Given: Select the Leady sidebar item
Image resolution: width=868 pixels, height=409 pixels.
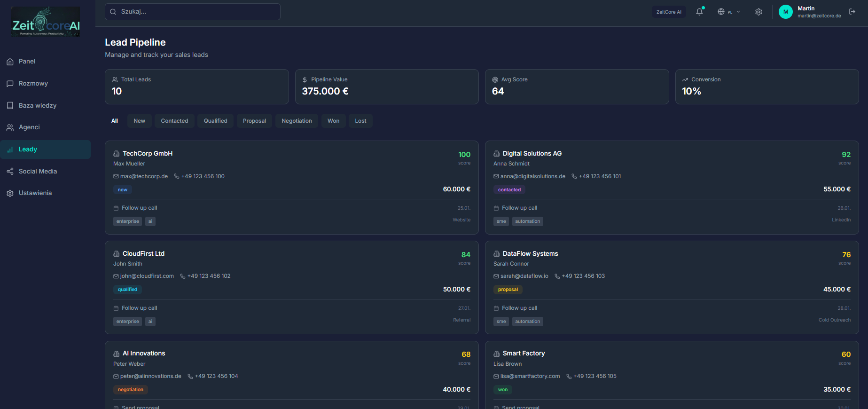Looking at the screenshot, I should point(28,149).
